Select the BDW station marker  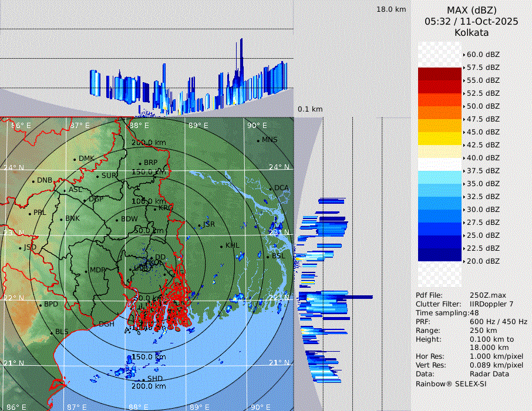(x=117, y=220)
